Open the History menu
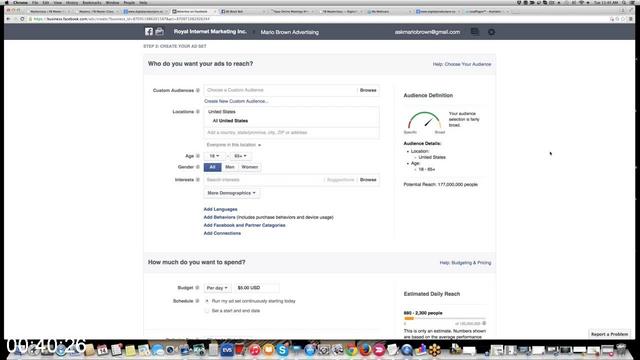This screenshot has height=360, width=640. click(72, 2)
